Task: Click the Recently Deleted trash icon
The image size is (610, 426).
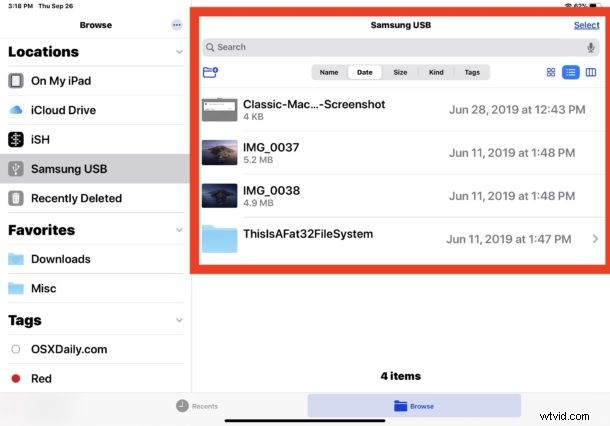Action: click(x=16, y=198)
